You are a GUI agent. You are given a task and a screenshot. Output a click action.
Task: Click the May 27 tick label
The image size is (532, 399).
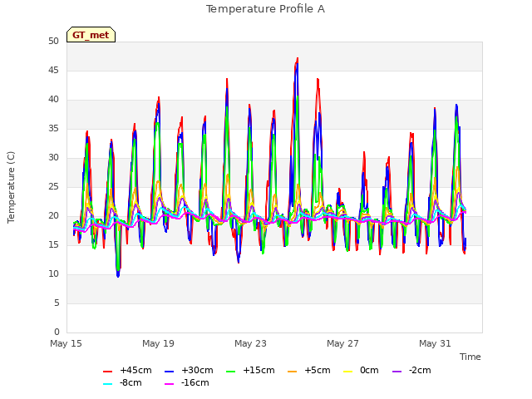343,343
